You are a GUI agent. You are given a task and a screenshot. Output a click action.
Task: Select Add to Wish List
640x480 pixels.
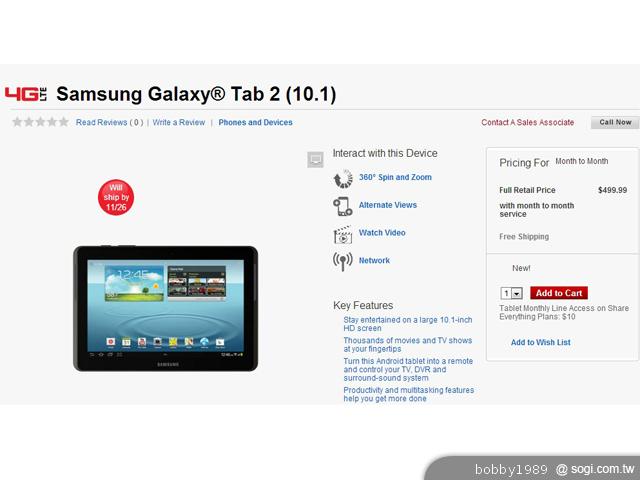[540, 342]
